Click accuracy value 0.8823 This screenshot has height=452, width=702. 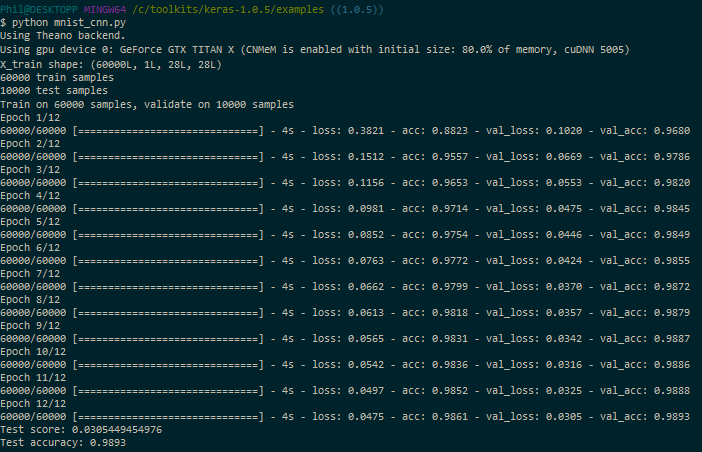(450, 131)
